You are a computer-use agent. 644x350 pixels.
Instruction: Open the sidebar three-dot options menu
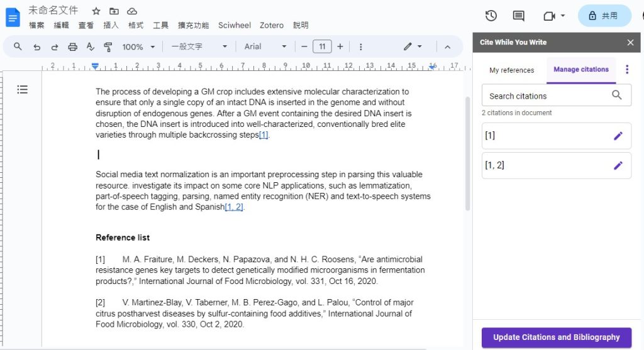(x=627, y=69)
